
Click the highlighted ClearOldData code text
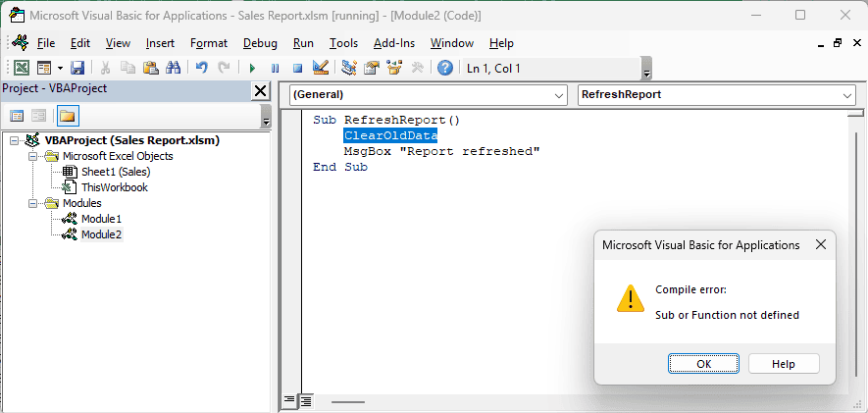click(390, 135)
